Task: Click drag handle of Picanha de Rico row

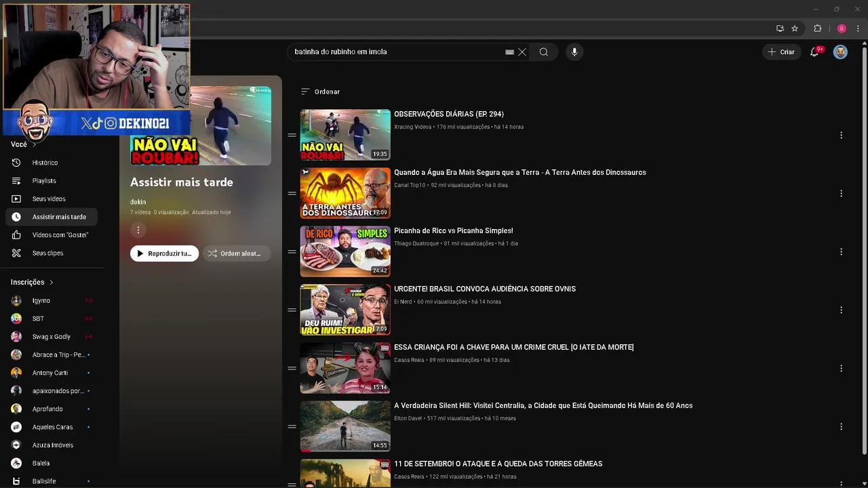Action: [x=292, y=252]
